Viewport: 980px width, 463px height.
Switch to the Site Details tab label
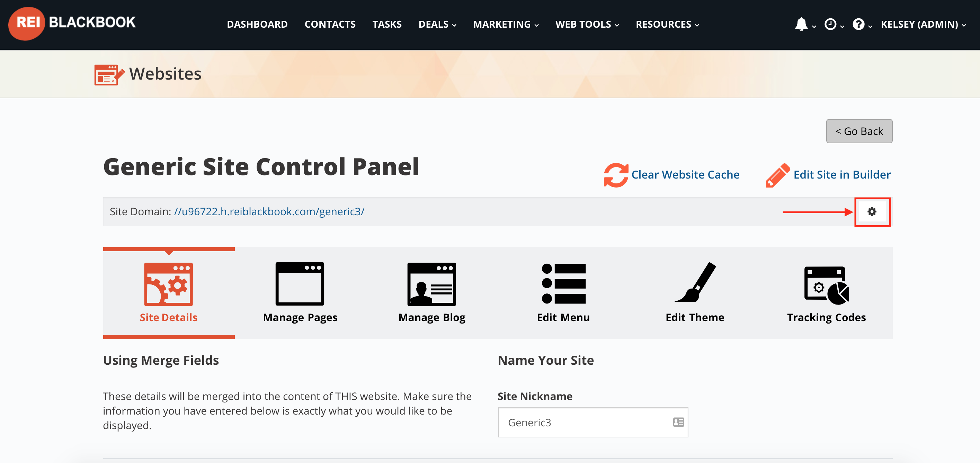tap(168, 317)
